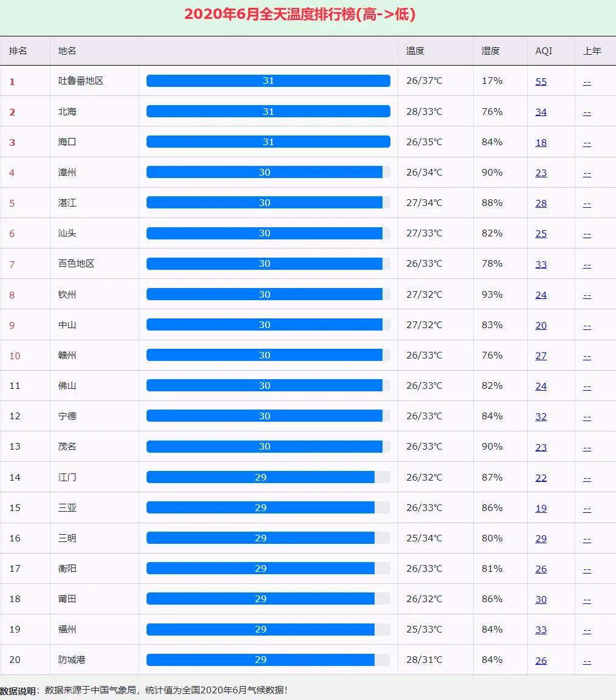Image resolution: width=616 pixels, height=700 pixels.
Task: Click the title 2020年6月全天温度排行榜
Action: point(300,15)
